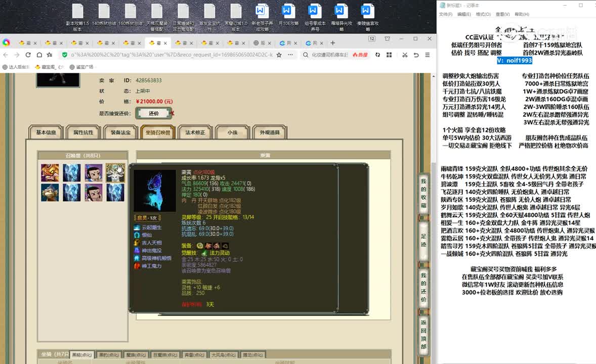Focus the browser address bar URL

[x=172, y=55]
